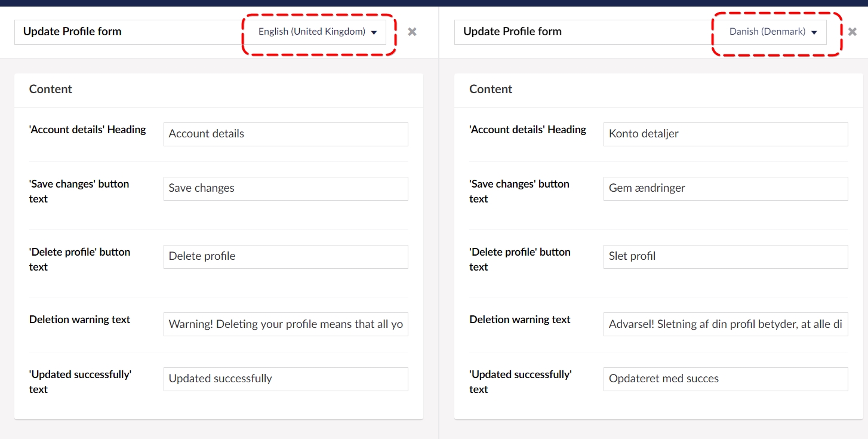Click Danish panel's 'Updated successfully' text label
Screen dimensions: 868x439
(521, 382)
